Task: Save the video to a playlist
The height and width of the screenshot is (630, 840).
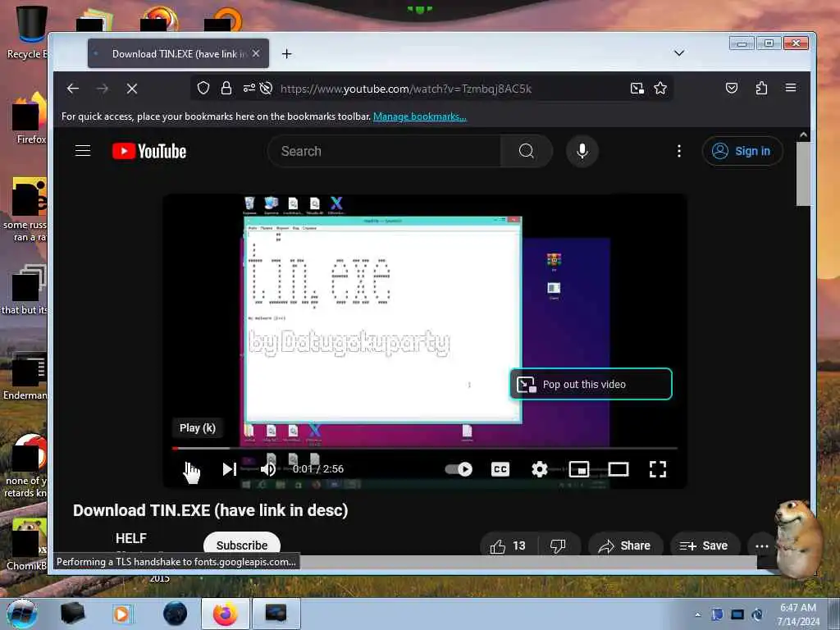Action: pos(704,546)
